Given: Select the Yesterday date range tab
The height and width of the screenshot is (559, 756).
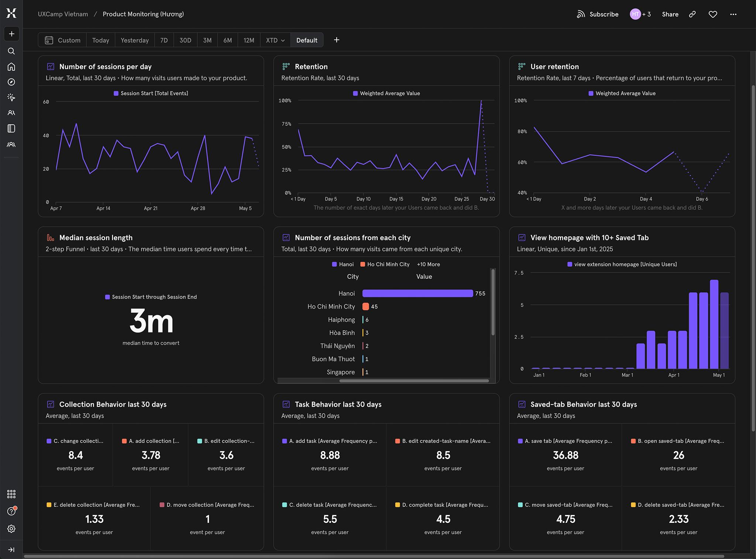Looking at the screenshot, I should [x=134, y=40].
